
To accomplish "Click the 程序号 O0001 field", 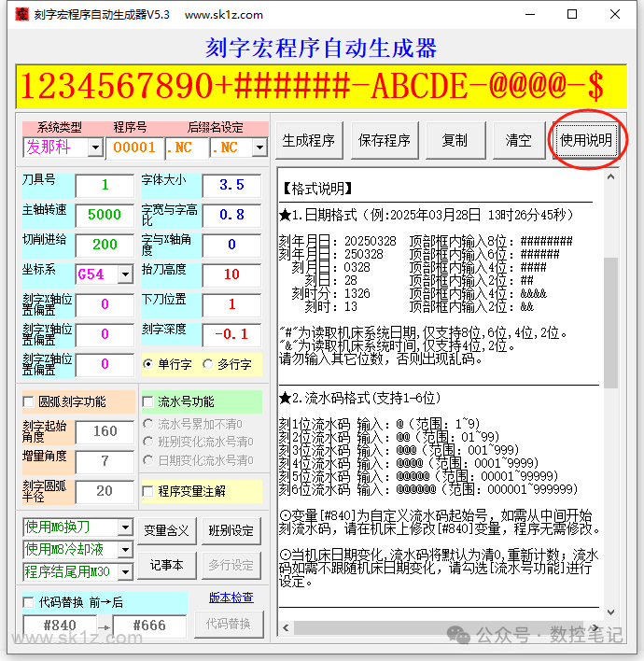I will 135,148.
